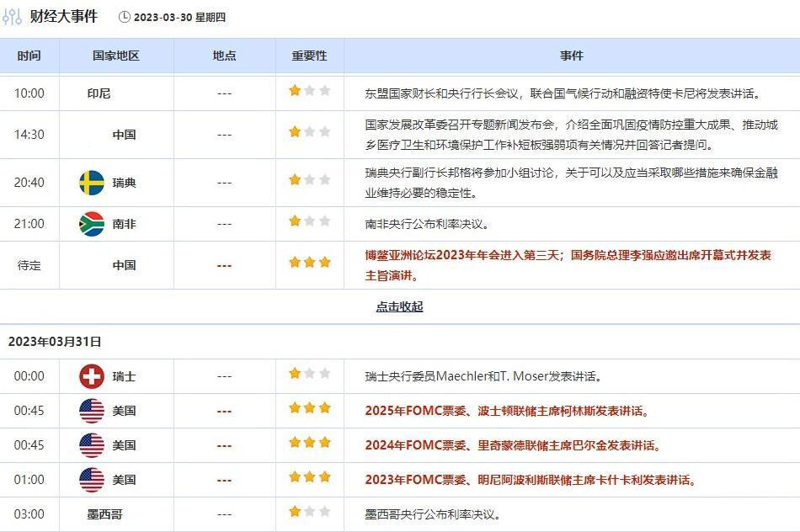Viewport: 800px width, 532px height.
Task: Click 重要性 header to sort by importance
Action: coord(309,55)
